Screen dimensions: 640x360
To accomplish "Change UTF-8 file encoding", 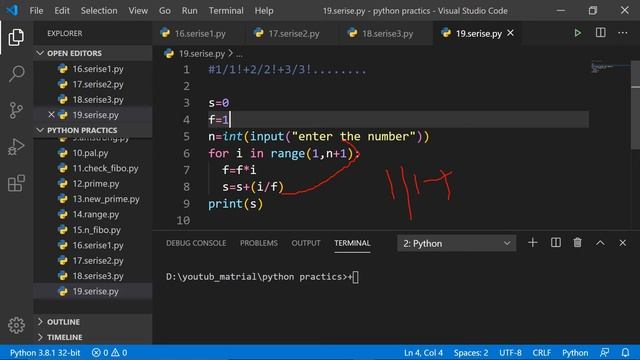I will click(x=510, y=352).
